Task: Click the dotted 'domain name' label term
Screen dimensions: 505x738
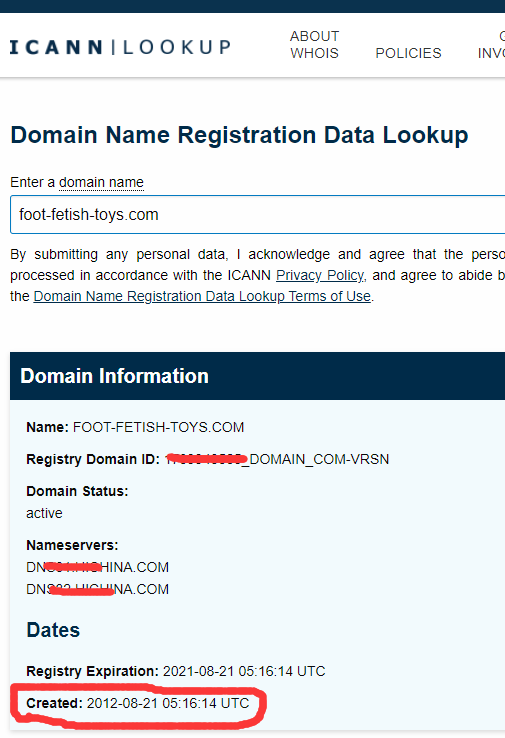Action: [101, 182]
